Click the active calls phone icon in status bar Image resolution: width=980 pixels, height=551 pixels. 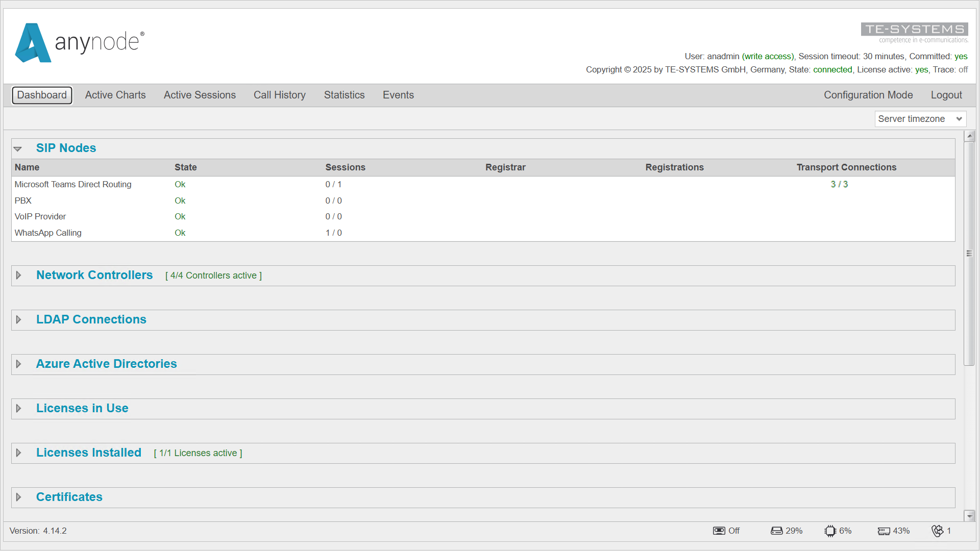coord(938,531)
